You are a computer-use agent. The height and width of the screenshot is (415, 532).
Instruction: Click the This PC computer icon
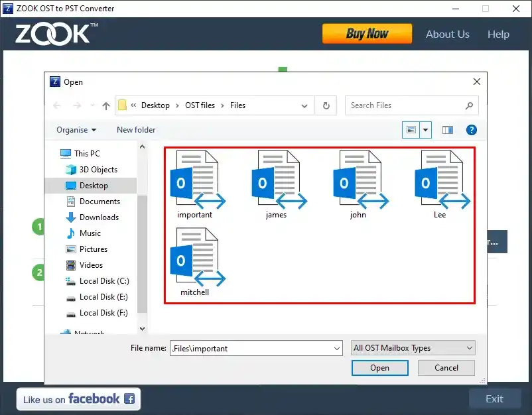click(x=66, y=154)
